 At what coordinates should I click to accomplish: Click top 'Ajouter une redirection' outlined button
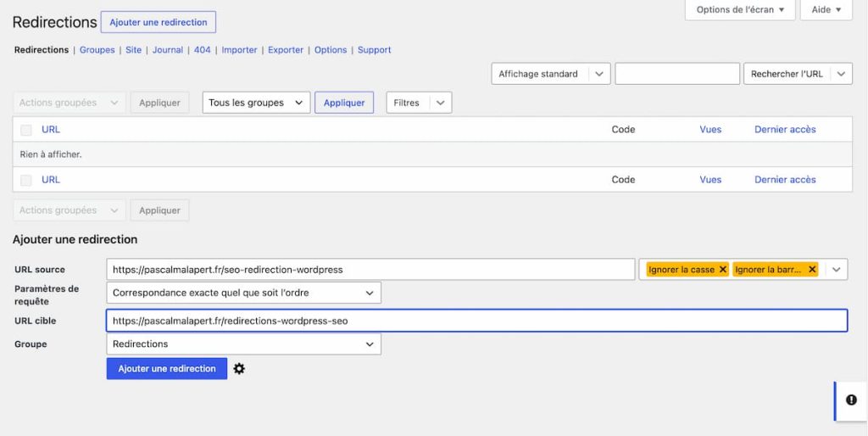click(159, 22)
